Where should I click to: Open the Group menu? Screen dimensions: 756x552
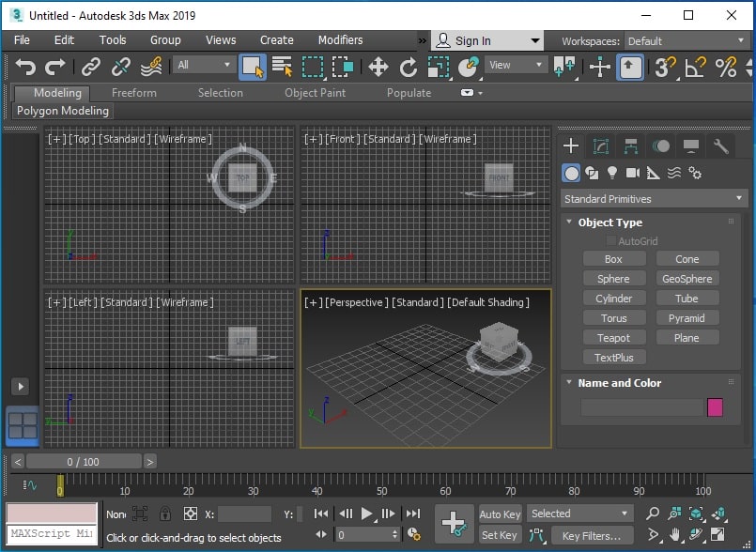165,40
